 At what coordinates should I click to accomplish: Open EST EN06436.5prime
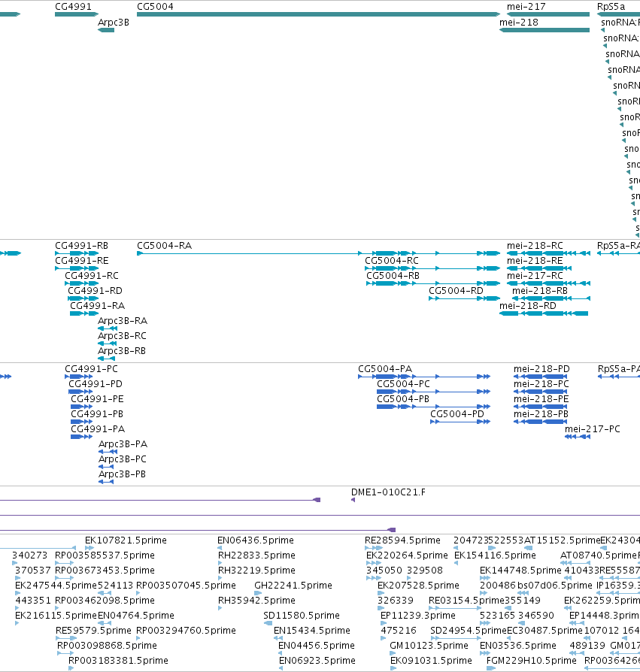point(256,540)
